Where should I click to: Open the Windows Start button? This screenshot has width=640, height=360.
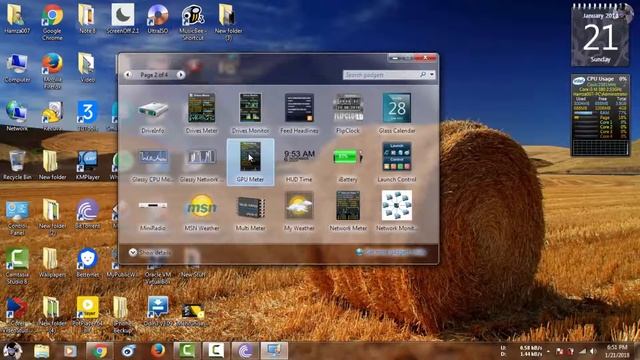coord(12,351)
